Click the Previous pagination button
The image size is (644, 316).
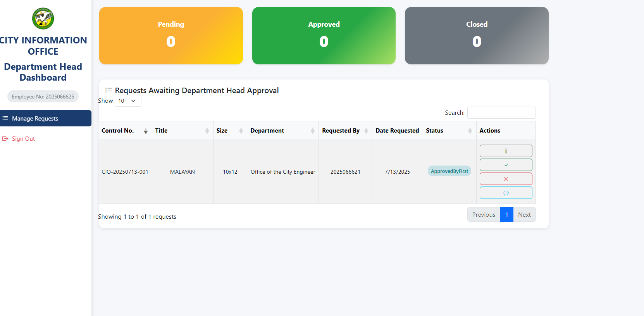click(484, 214)
